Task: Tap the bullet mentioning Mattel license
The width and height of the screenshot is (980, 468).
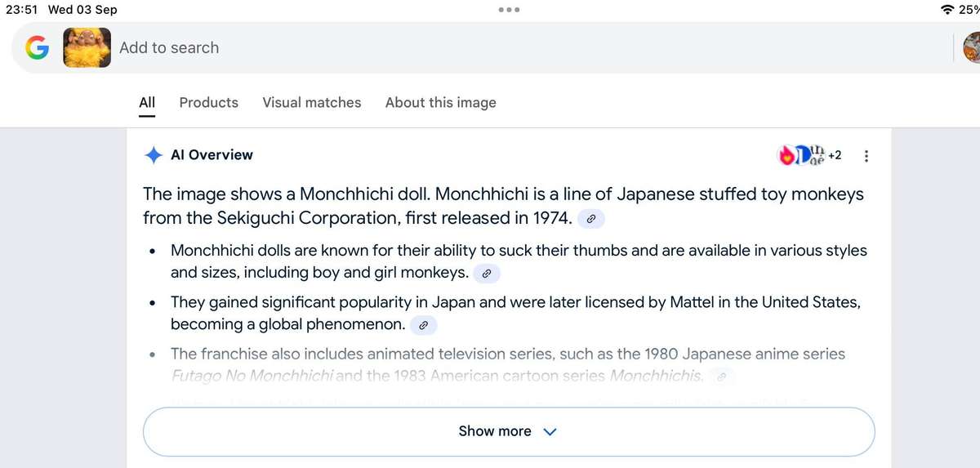Action: (x=515, y=314)
